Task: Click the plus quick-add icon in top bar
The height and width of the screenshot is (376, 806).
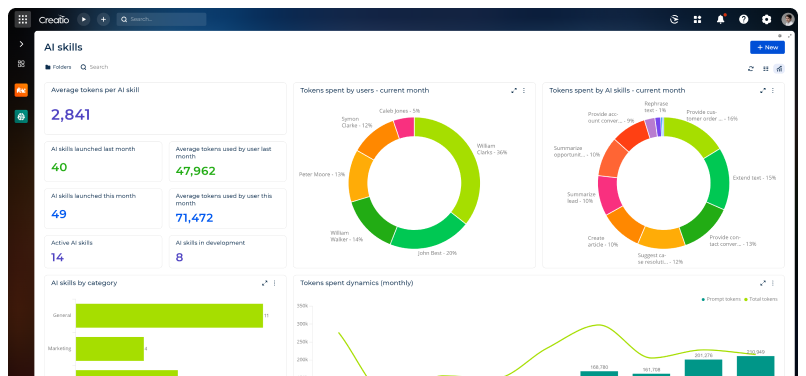Action: point(103,20)
